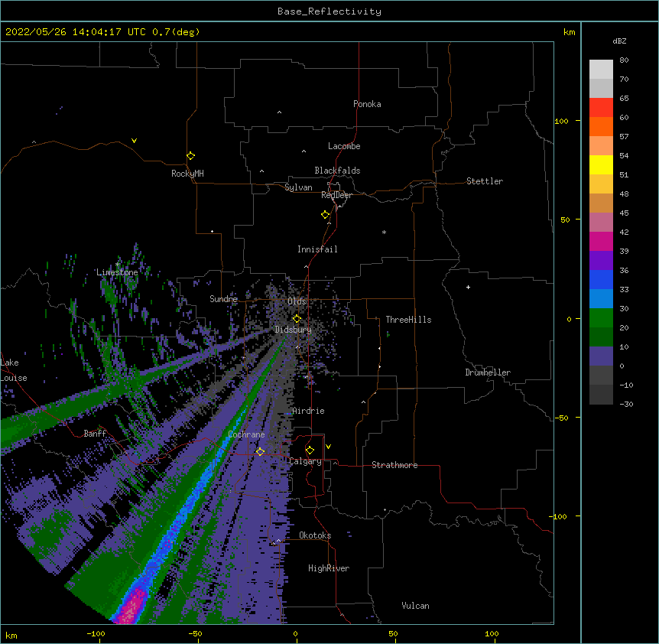Click the white caret marker west of Ponoka
The height and width of the screenshot is (644, 659).
(x=280, y=112)
